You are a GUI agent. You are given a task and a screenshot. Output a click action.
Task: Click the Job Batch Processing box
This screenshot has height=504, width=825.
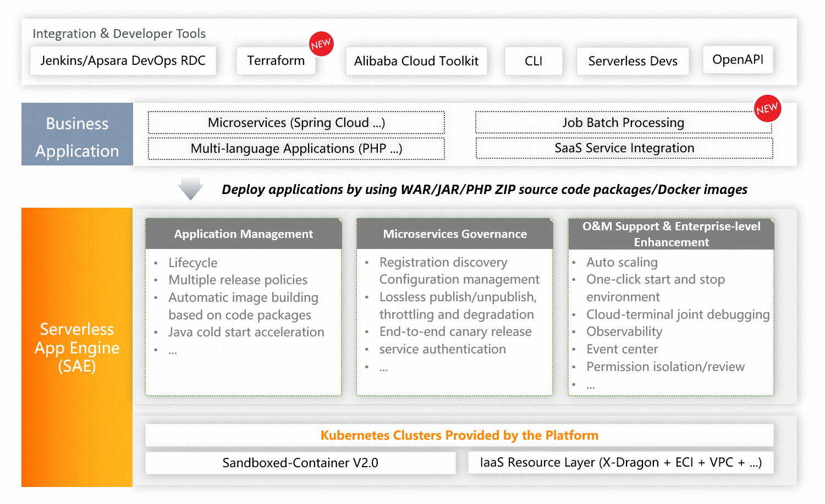[624, 123]
